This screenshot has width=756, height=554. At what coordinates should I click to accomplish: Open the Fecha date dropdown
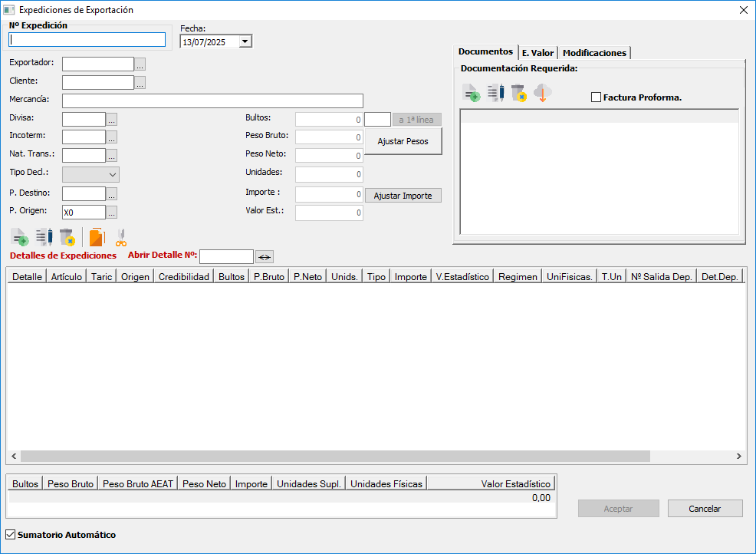(x=245, y=41)
